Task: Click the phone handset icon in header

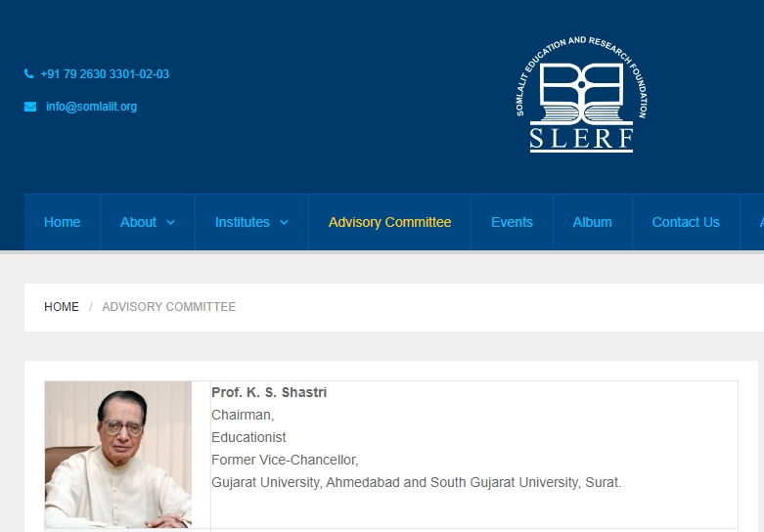Action: pos(29,74)
